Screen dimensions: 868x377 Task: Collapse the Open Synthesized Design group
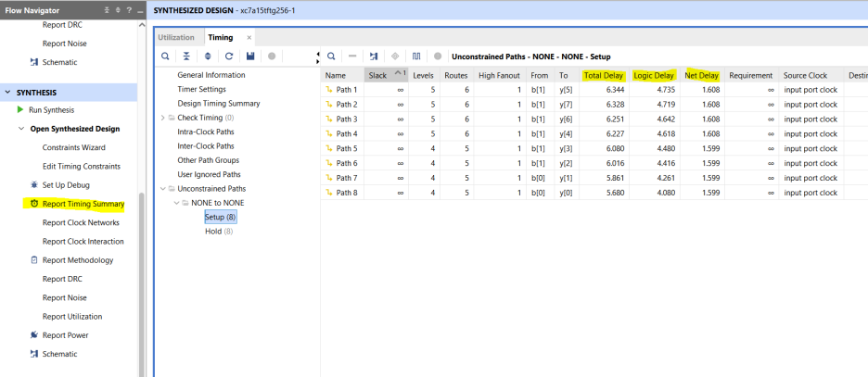coord(21,129)
